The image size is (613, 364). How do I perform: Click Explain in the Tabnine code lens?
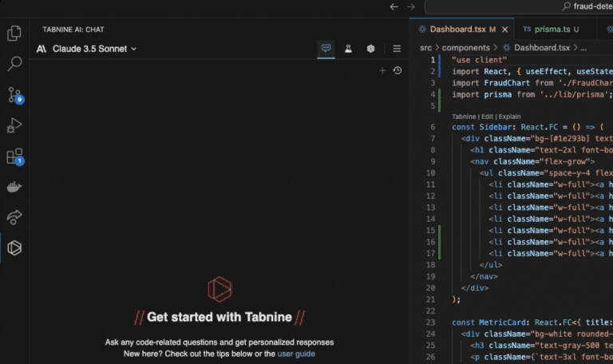click(x=510, y=117)
